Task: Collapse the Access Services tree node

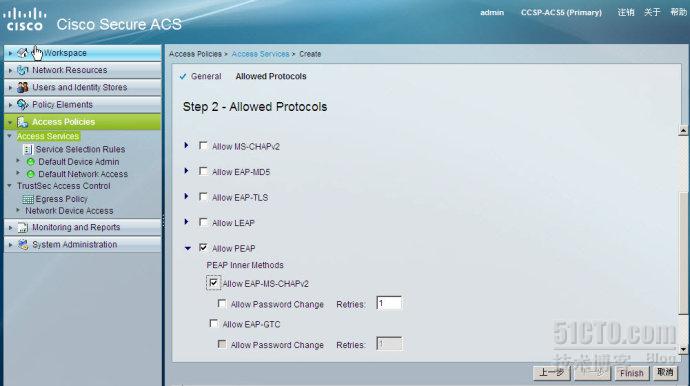Action: coord(10,136)
